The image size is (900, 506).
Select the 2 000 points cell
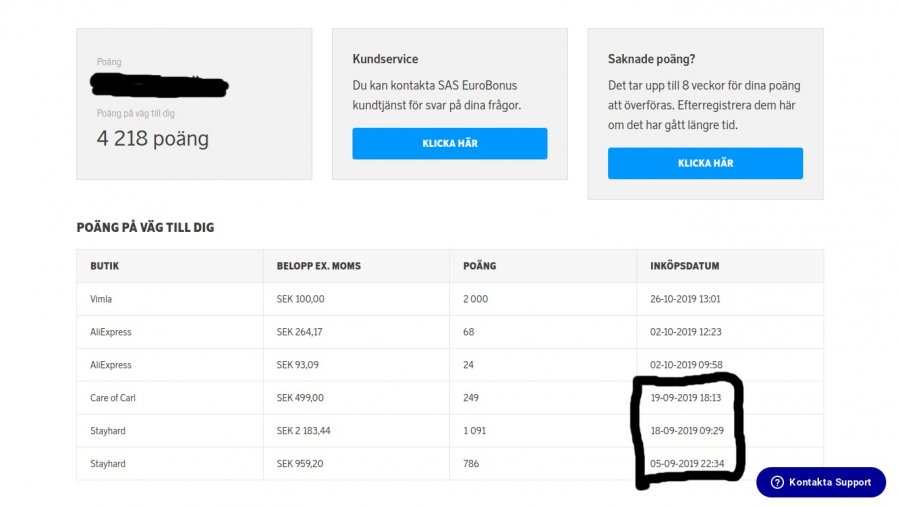[x=475, y=299]
